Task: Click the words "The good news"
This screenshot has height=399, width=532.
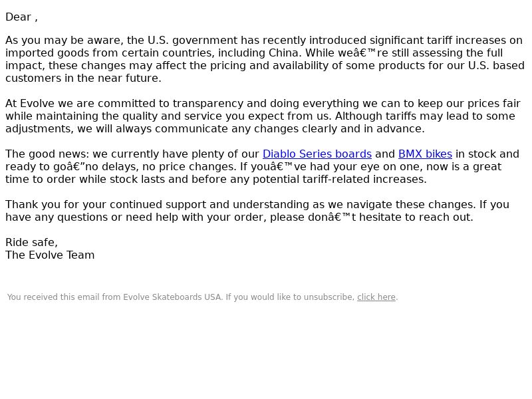Action: tap(47, 154)
